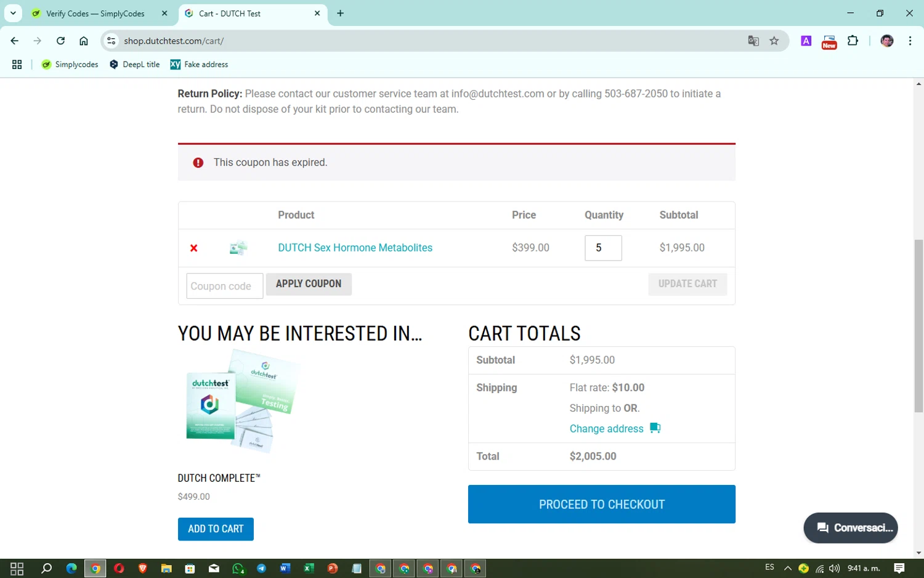Click the APPLY COUPON button
Image resolution: width=924 pixels, height=578 pixels.
tap(309, 284)
